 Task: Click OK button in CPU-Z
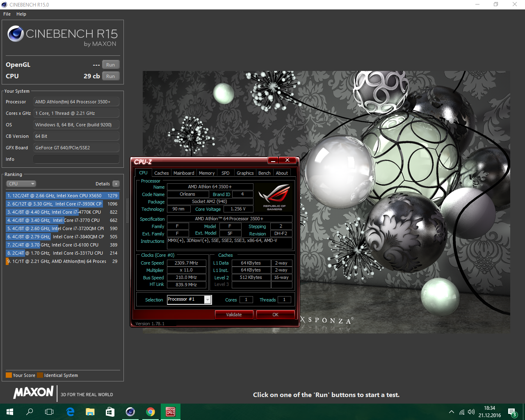pyautogui.click(x=276, y=315)
